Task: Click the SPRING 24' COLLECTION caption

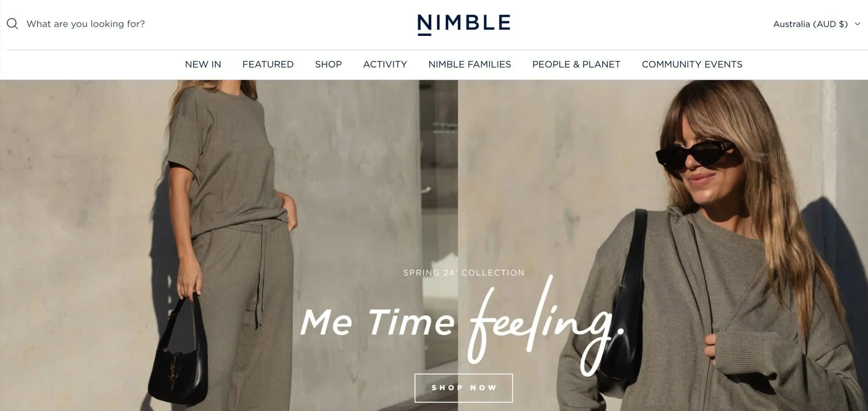Action: click(x=464, y=273)
